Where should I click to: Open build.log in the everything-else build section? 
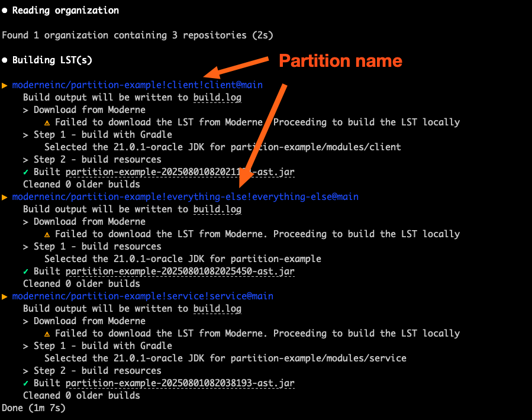(218, 209)
